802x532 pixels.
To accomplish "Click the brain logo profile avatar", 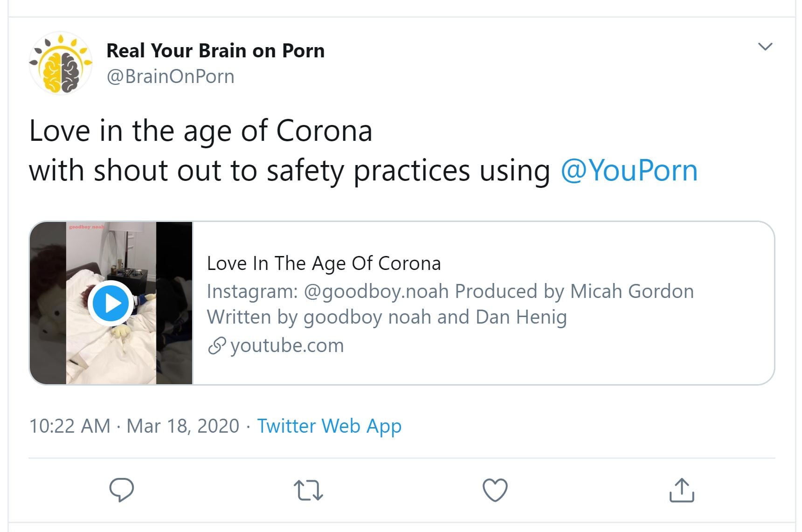I will click(61, 63).
